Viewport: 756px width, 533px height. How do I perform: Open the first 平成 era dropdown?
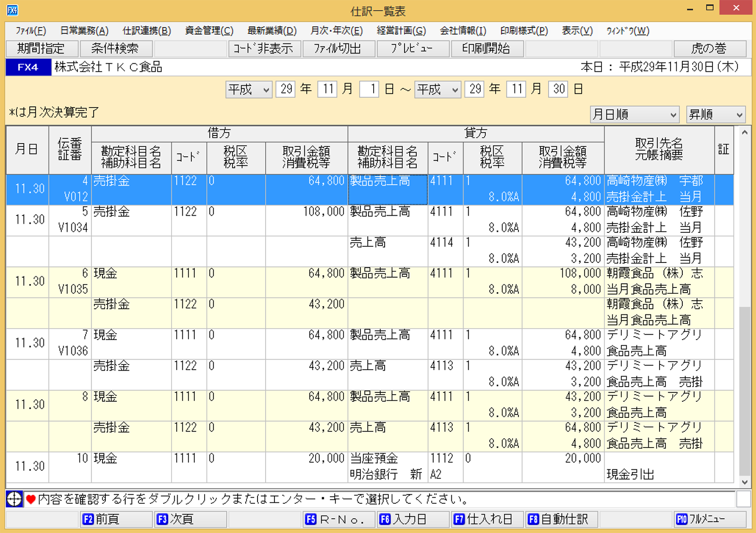click(x=248, y=89)
